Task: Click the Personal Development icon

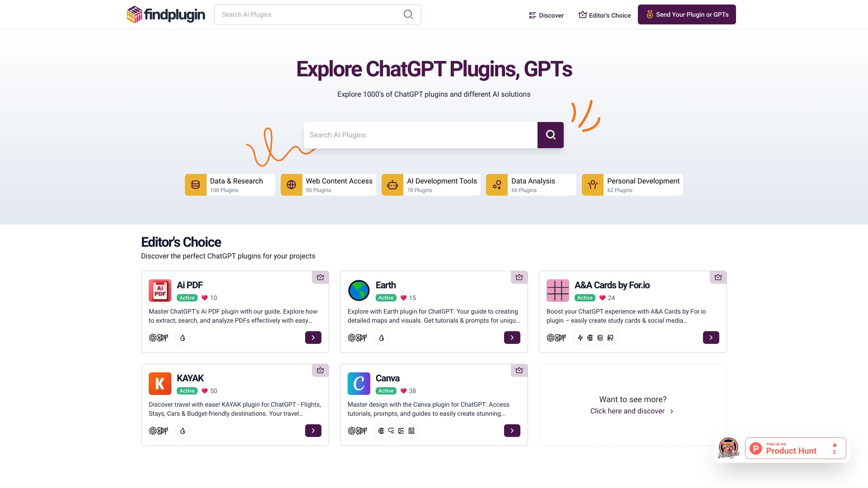Action: point(593,185)
